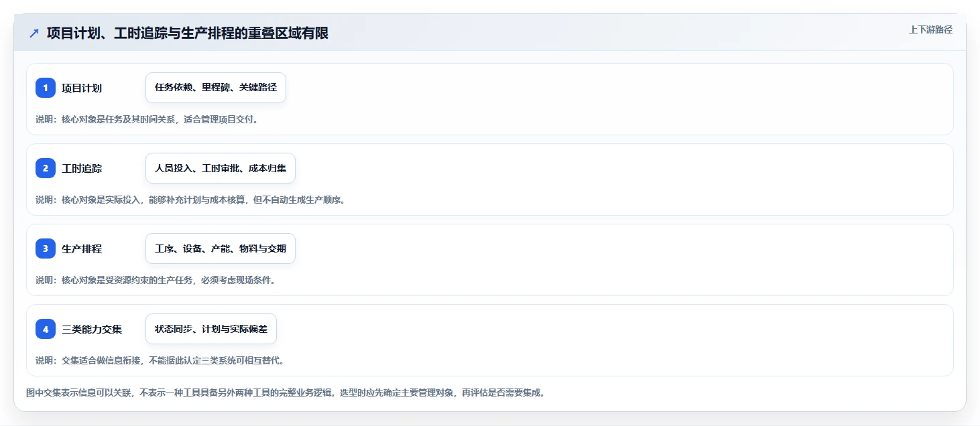Click the number 3 badge for 生产排程

click(46, 248)
